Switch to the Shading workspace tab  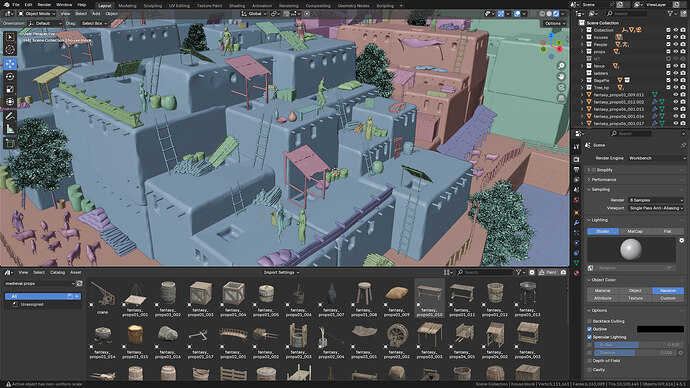pos(237,6)
